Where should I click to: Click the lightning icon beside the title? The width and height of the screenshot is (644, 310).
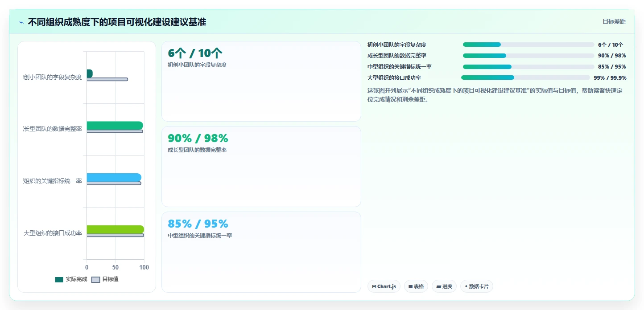click(x=21, y=22)
